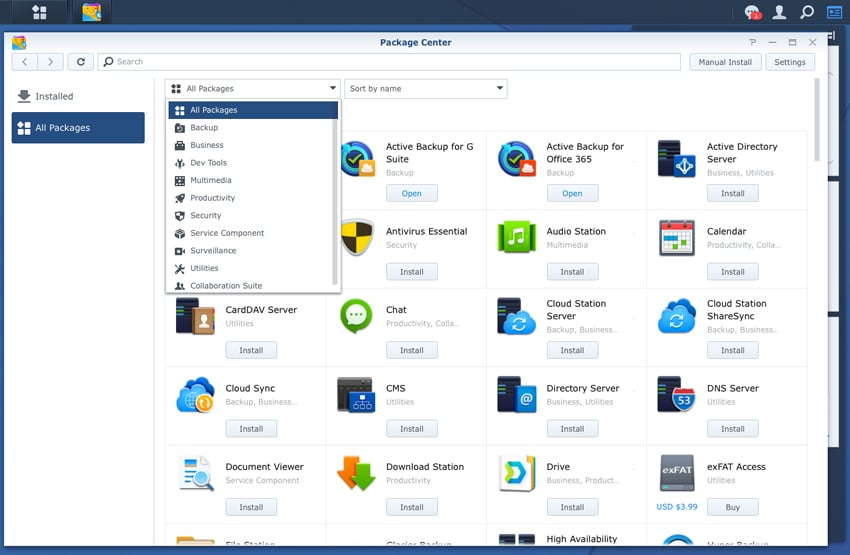Image resolution: width=850 pixels, height=555 pixels.
Task: Open Active Backup for G Suite
Action: pos(411,193)
